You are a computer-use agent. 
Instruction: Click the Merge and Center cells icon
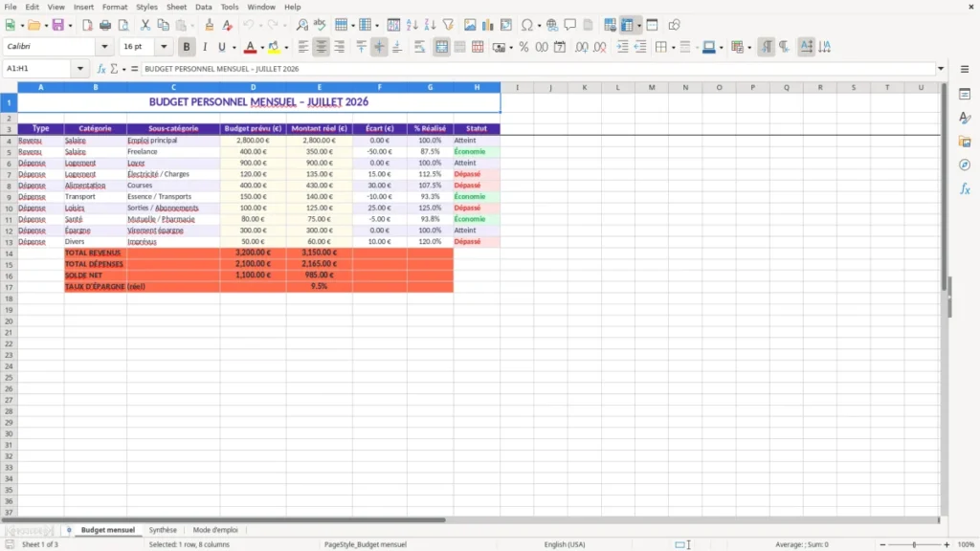click(x=441, y=47)
